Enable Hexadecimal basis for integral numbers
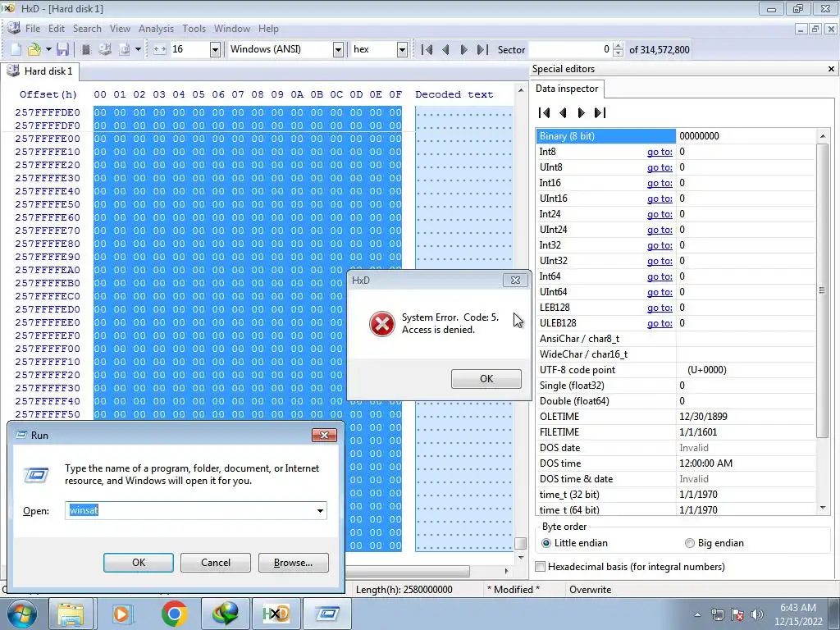Image resolution: width=840 pixels, height=630 pixels. 631,567
